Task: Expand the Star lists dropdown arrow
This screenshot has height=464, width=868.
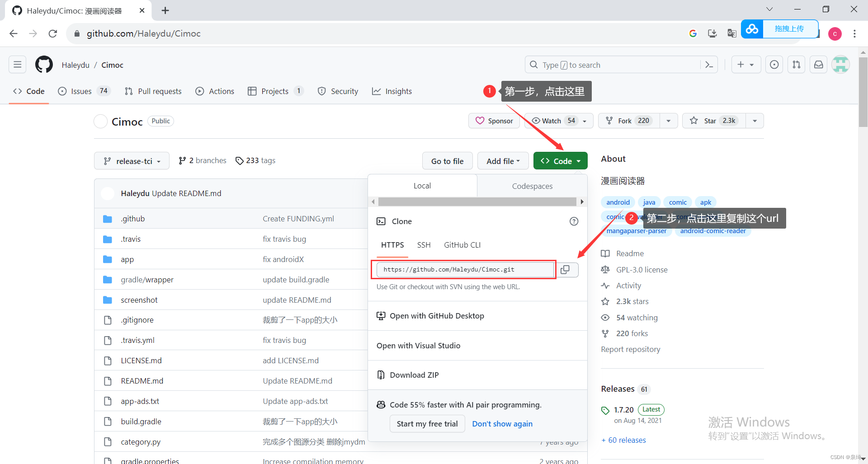Action: 755,121
